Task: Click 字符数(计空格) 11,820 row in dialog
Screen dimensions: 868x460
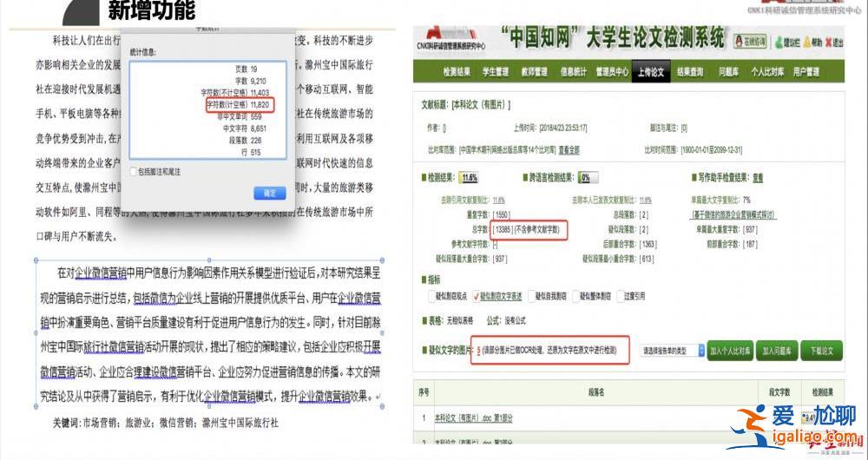Action: (x=238, y=105)
